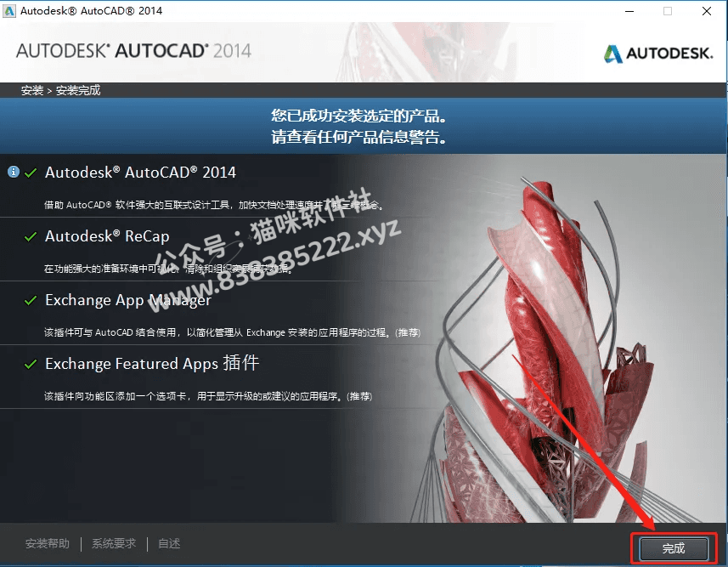Click the Autodesk logo at top right
The width and height of the screenshot is (728, 567).
click(x=658, y=54)
